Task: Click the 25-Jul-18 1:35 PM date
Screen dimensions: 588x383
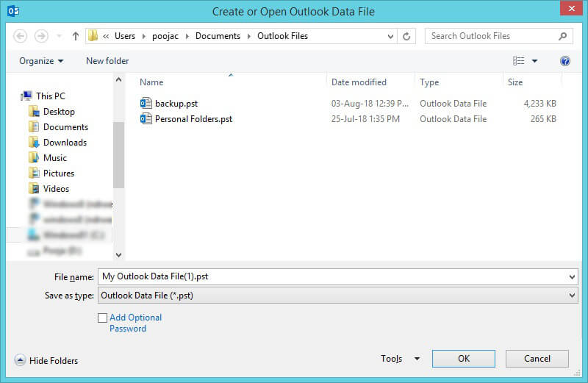Action: pyautogui.click(x=365, y=119)
